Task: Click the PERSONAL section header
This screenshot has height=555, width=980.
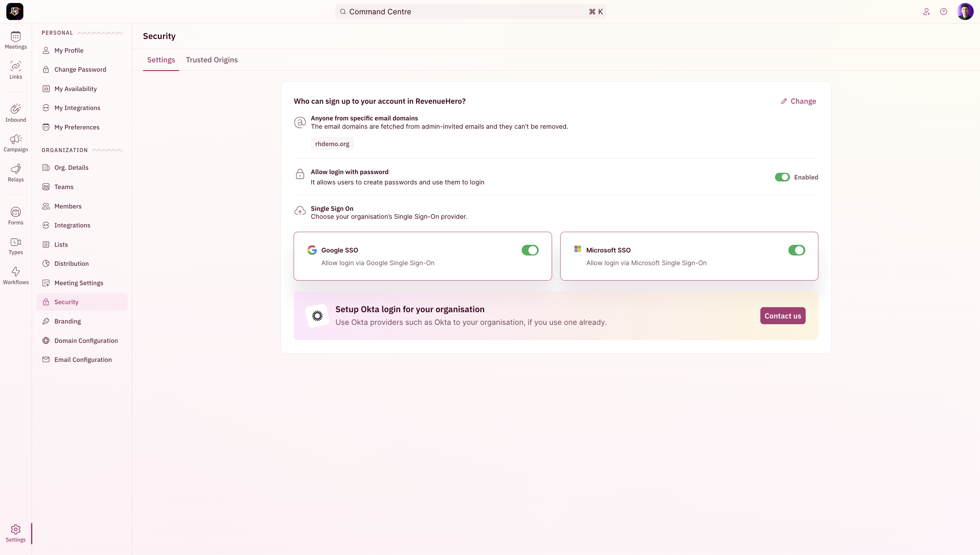Action: tap(57, 33)
